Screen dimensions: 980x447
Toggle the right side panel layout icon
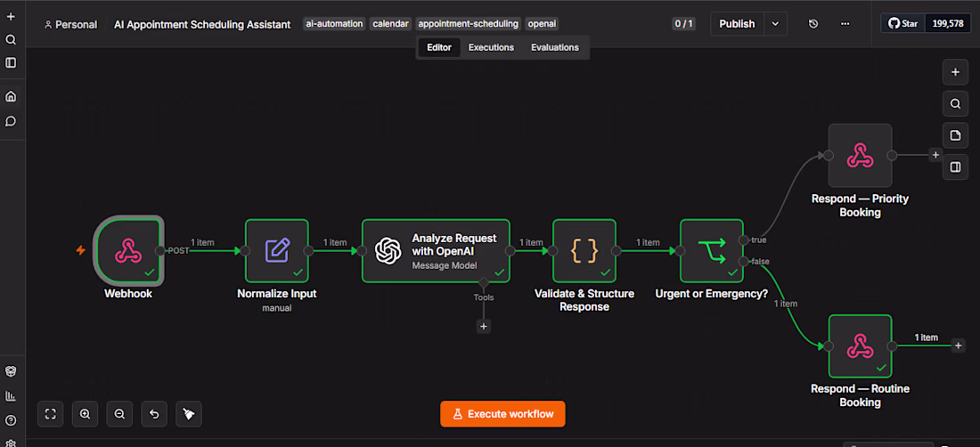pyautogui.click(x=955, y=167)
